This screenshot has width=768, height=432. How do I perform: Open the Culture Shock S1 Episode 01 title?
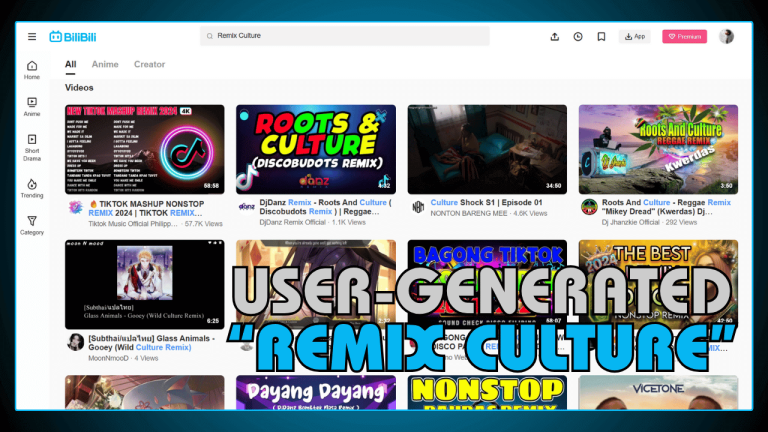tap(480, 202)
